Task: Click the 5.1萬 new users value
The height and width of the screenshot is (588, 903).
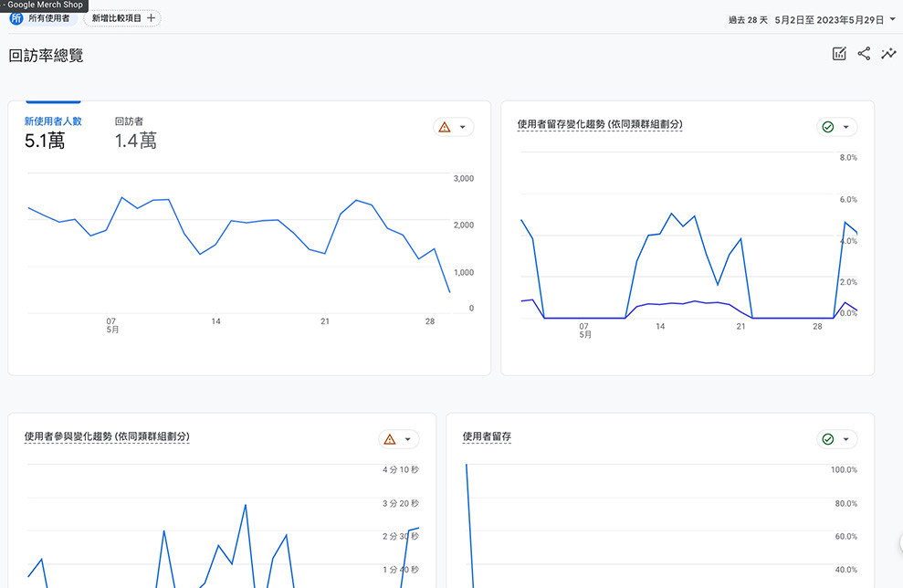Action: coord(45,141)
